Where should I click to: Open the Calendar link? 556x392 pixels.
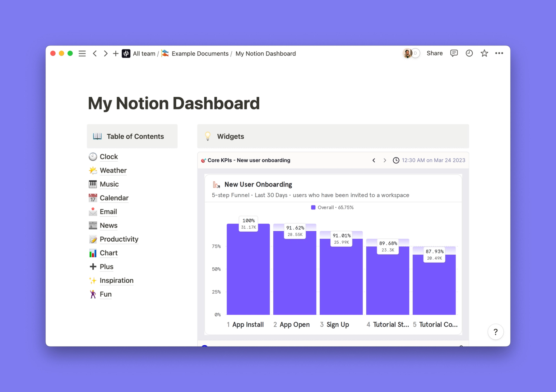click(114, 198)
